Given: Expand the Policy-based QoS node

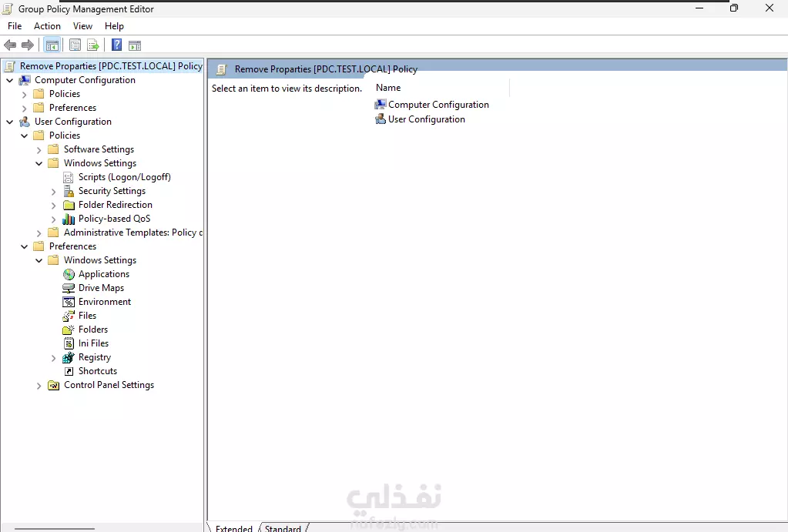Looking at the screenshot, I should pos(53,219).
